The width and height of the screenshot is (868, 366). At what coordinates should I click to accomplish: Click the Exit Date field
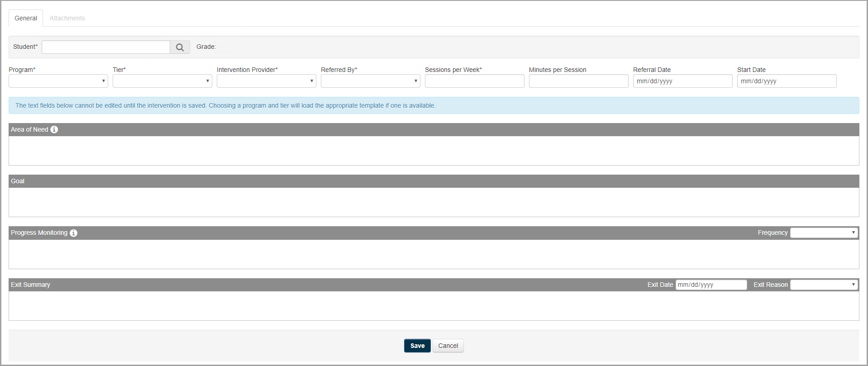click(711, 285)
